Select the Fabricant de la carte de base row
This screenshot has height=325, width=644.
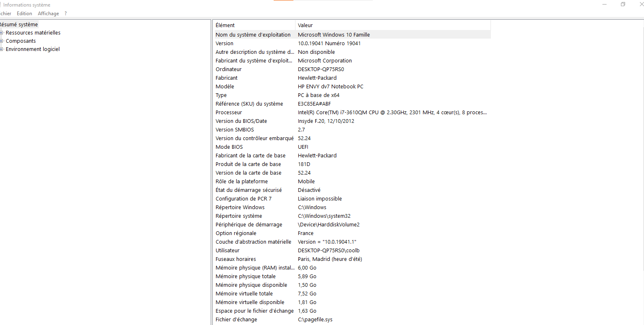tap(352, 156)
